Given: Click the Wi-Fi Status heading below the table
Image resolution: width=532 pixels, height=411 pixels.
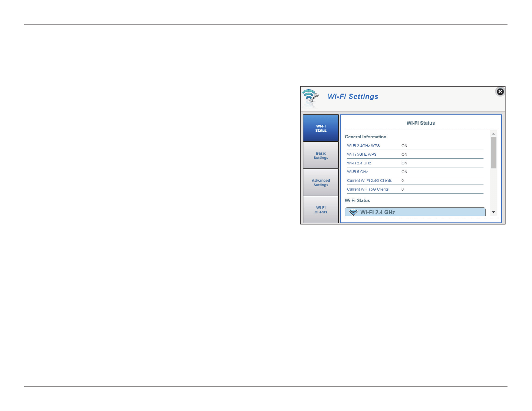Looking at the screenshot, I should tap(357, 200).
